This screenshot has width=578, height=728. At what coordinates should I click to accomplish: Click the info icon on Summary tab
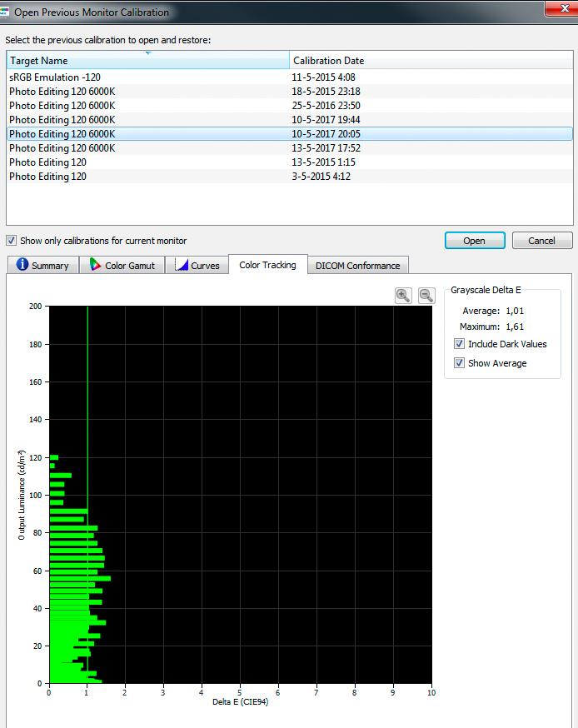22,264
